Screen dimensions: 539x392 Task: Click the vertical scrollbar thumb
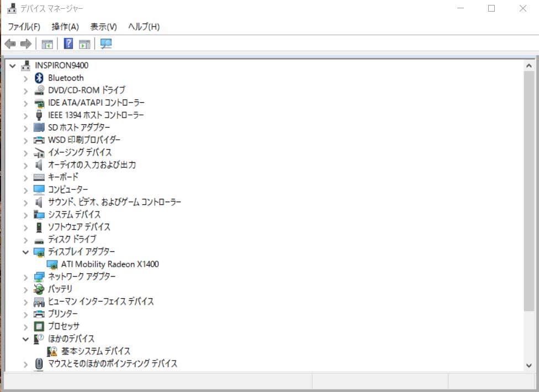(x=529, y=192)
